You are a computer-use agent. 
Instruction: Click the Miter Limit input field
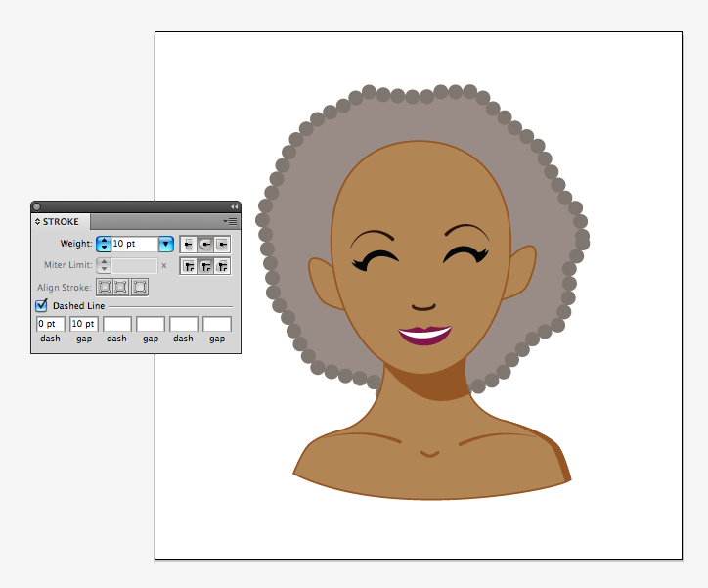(135, 265)
